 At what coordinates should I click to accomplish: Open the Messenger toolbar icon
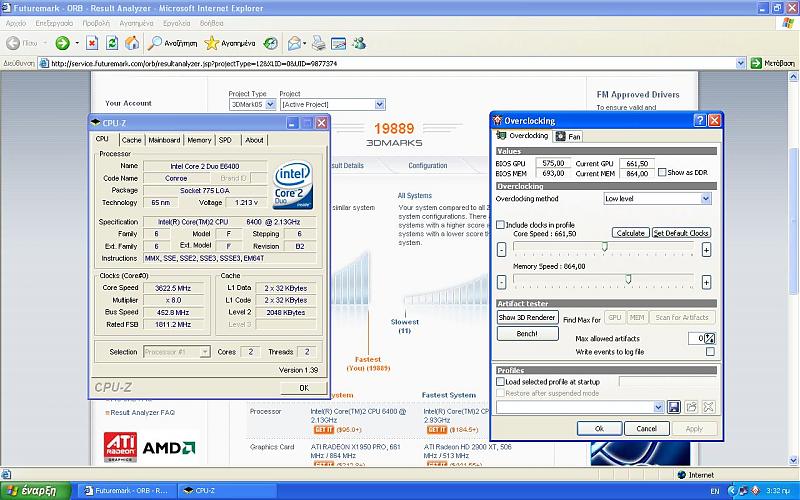pyautogui.click(x=359, y=43)
